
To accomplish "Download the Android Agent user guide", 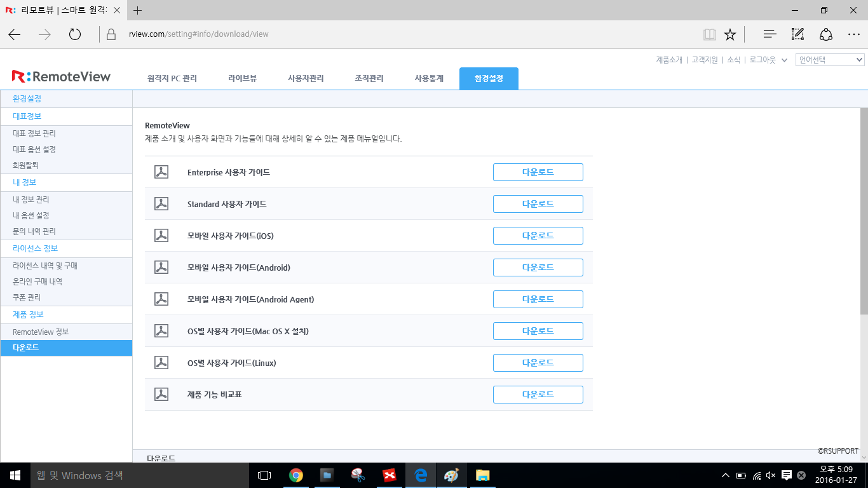I will (538, 299).
